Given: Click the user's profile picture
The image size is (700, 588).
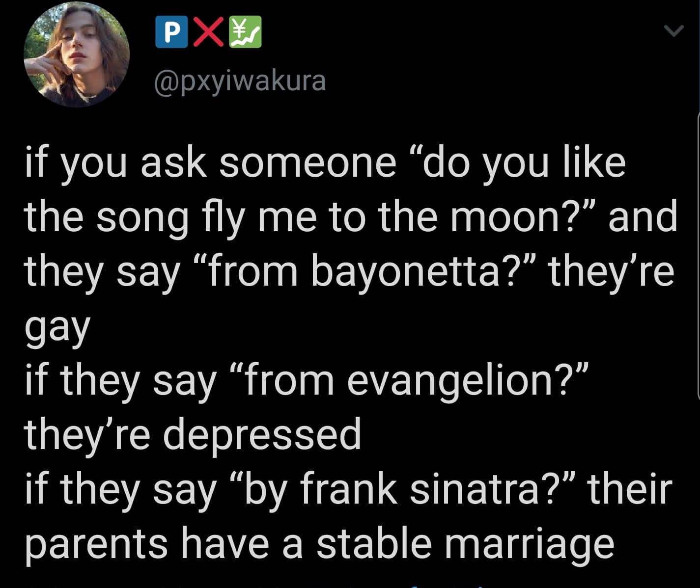Looking at the screenshot, I should 77,54.
